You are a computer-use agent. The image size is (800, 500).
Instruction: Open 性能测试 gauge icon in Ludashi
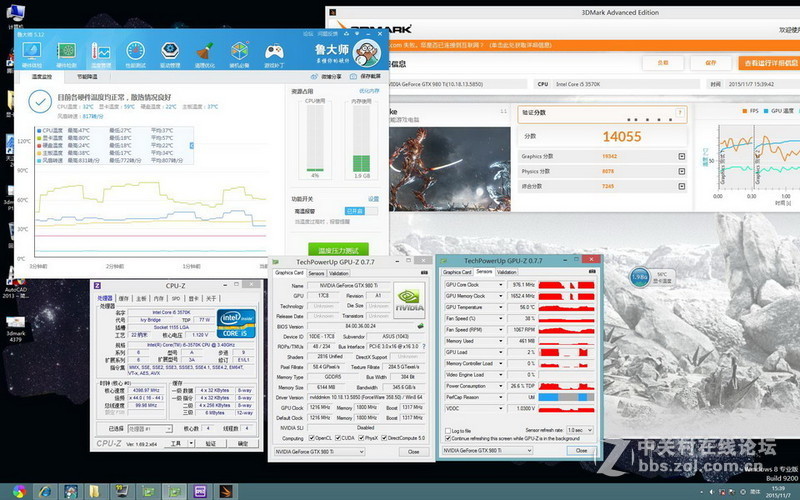135,55
